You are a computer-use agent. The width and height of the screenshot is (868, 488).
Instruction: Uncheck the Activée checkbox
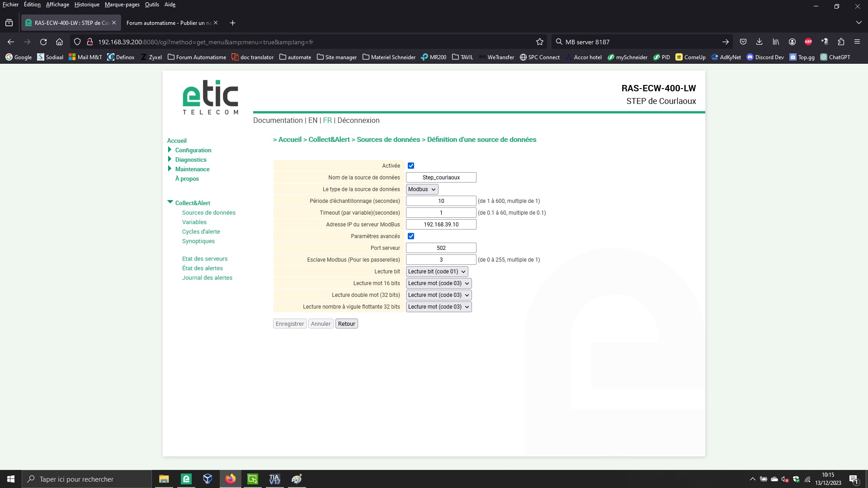[x=411, y=166]
